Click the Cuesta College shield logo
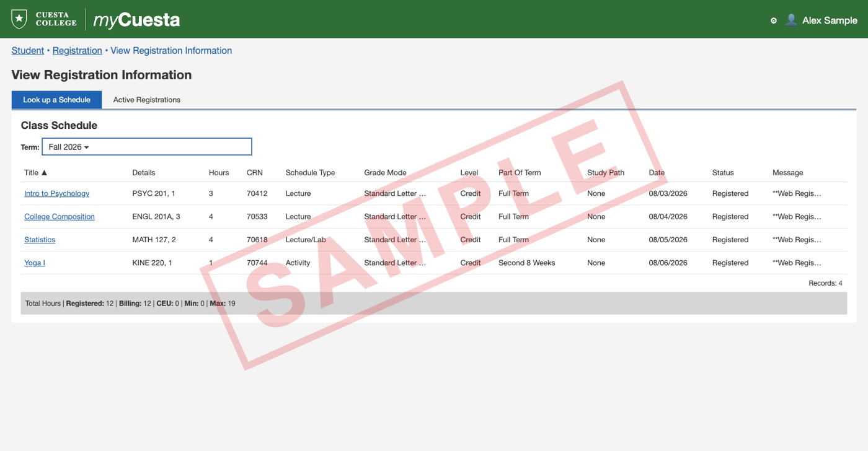Screen dimensions: 868x451 [19, 19]
